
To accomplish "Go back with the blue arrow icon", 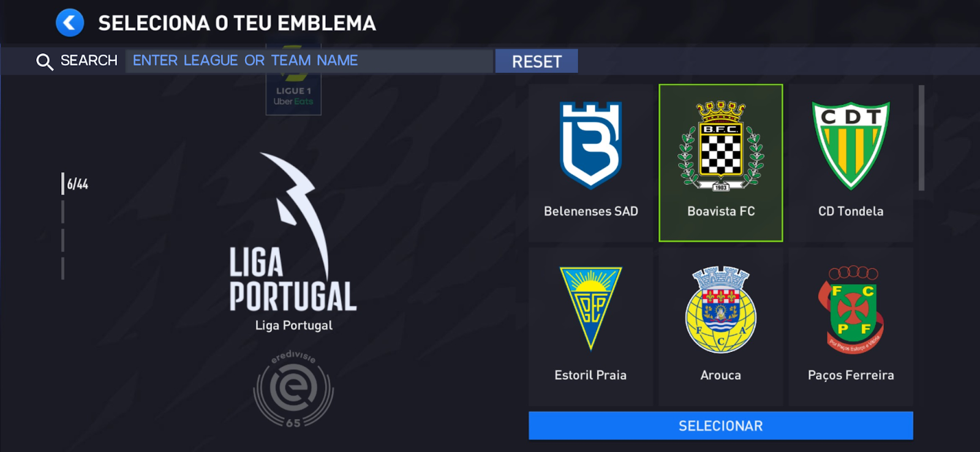I will pos(70,23).
